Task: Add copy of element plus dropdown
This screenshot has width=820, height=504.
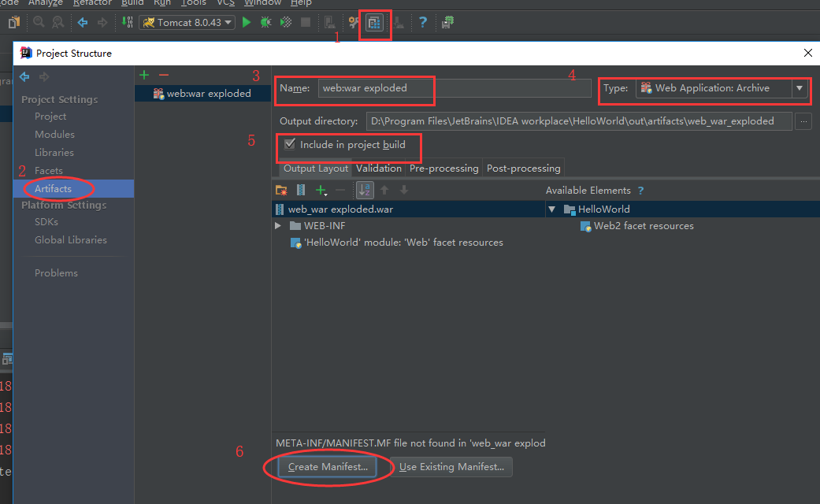Action: (x=321, y=191)
